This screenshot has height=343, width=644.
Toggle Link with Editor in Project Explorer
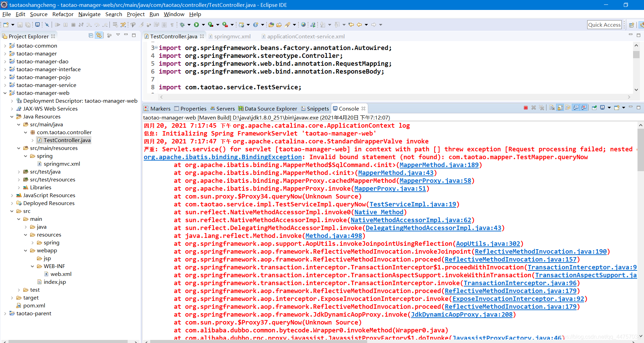(x=99, y=35)
